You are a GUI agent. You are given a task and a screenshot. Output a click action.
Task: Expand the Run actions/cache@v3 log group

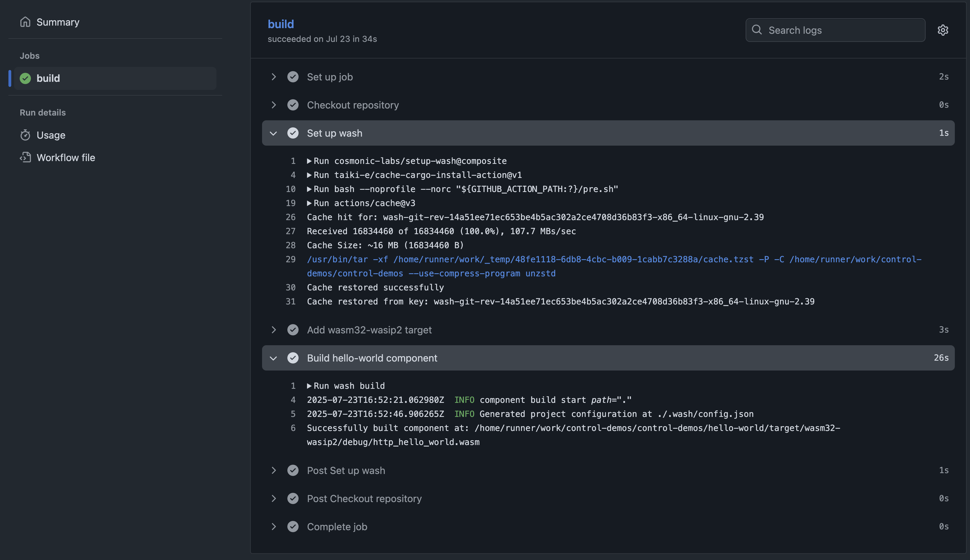[x=309, y=203]
